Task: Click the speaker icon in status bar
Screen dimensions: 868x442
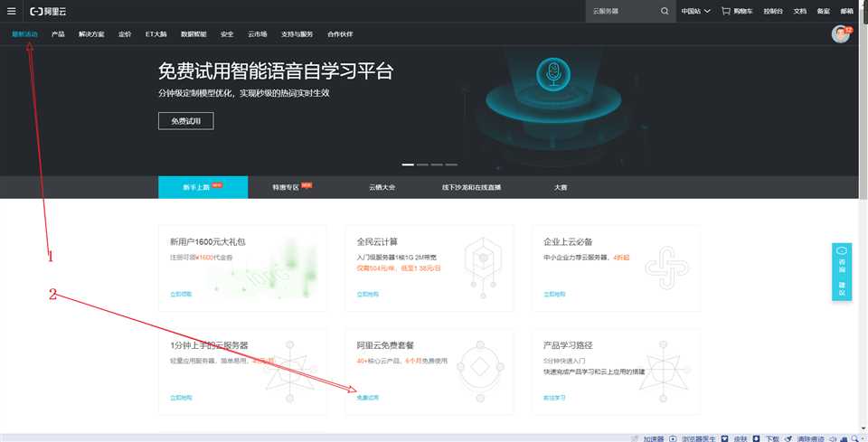Action: tap(834, 438)
